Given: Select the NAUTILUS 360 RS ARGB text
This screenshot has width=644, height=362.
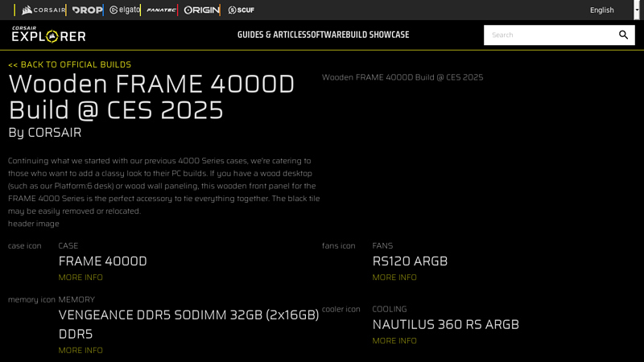Looking at the screenshot, I should point(446,324).
